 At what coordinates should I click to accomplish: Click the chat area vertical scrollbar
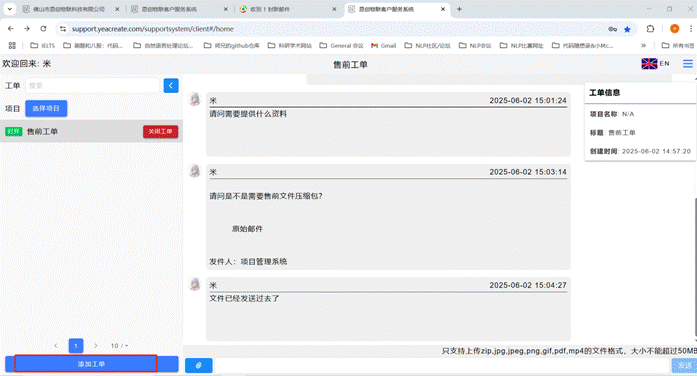coord(695,268)
